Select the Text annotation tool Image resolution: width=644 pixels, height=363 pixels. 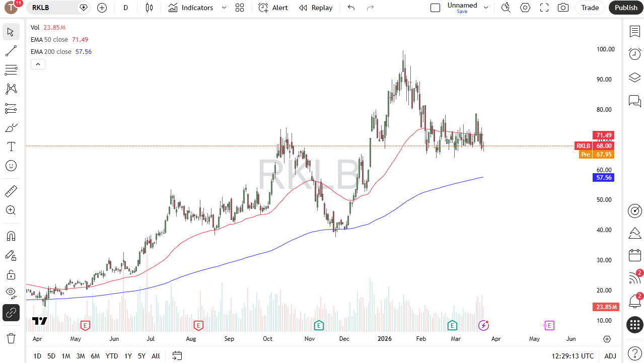click(11, 147)
